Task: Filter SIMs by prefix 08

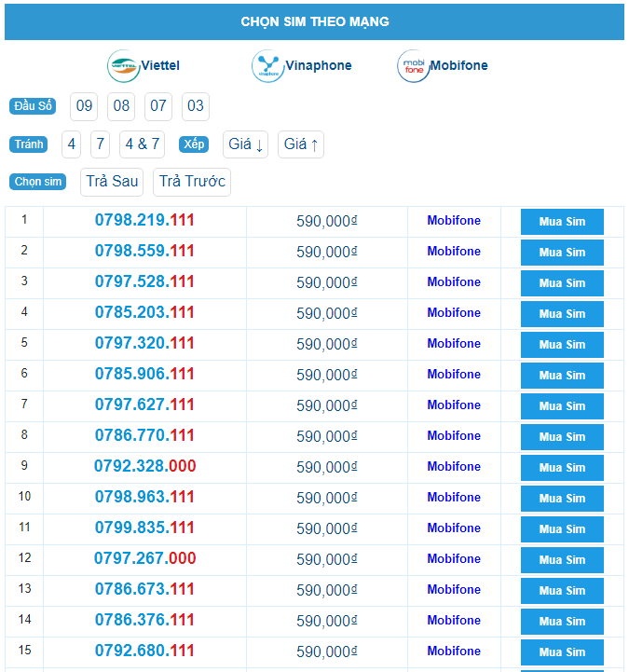Action: (121, 106)
